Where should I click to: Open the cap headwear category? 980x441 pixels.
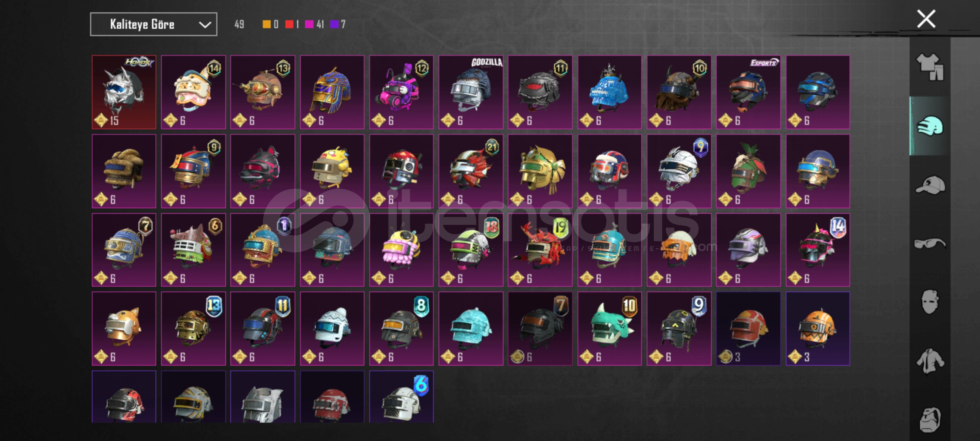tap(930, 185)
